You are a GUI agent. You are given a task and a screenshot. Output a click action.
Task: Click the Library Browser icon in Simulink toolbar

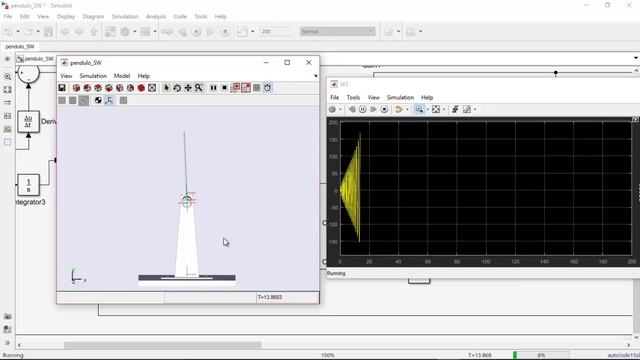(110, 31)
